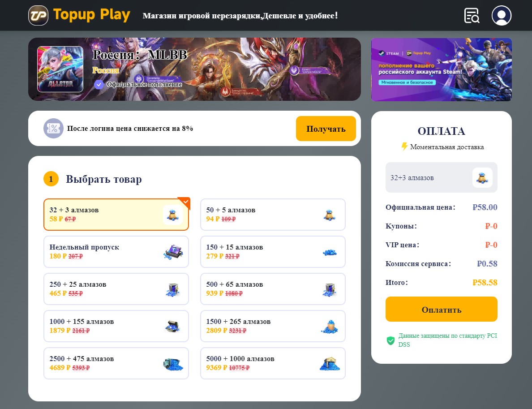The width and height of the screenshot is (532, 409).
Task: Click the Topup Play logo icon
Action: tap(39, 16)
